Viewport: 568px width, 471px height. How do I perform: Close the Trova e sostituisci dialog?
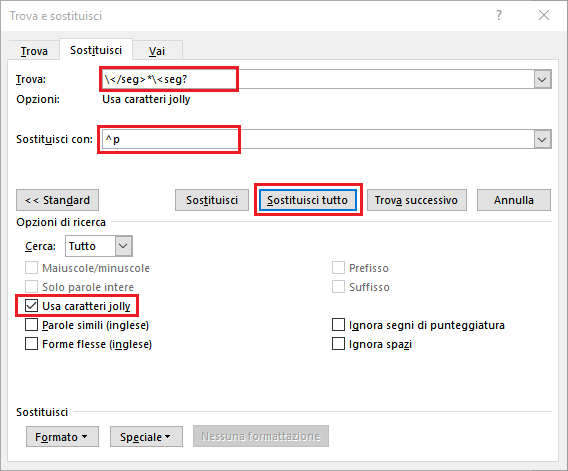coord(544,15)
